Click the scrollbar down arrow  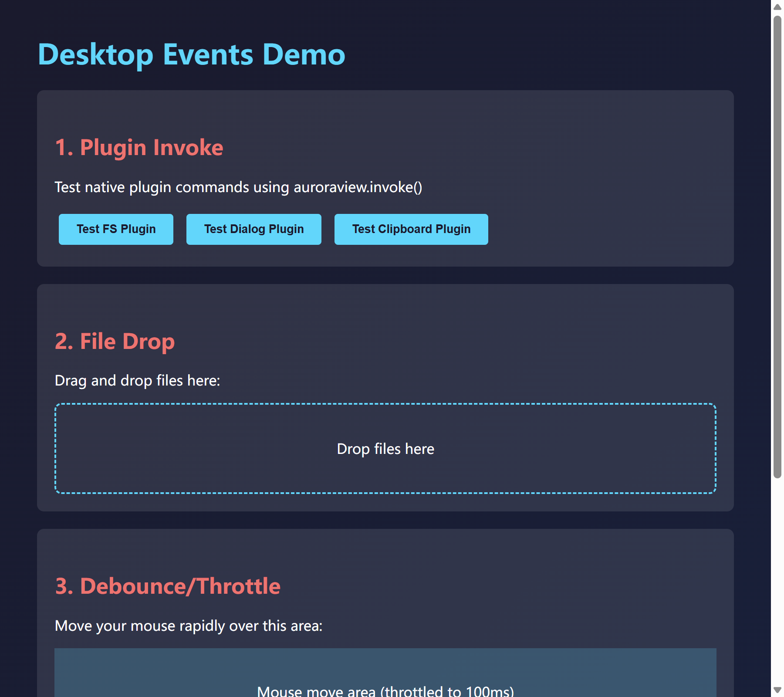[777, 690]
